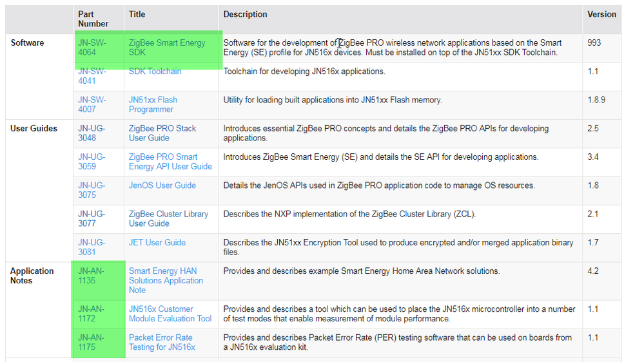Click the JN-SW-4007 part number link

tap(92, 104)
